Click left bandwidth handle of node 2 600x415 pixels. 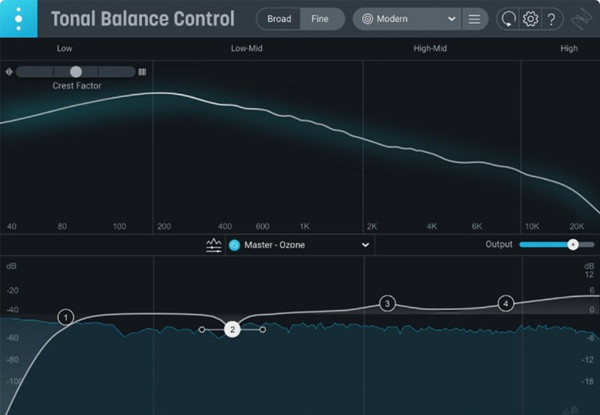pyautogui.click(x=202, y=329)
